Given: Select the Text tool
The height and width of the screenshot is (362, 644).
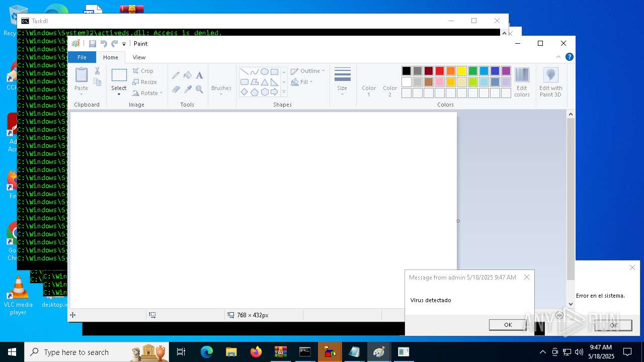Looking at the screenshot, I should [x=199, y=75].
